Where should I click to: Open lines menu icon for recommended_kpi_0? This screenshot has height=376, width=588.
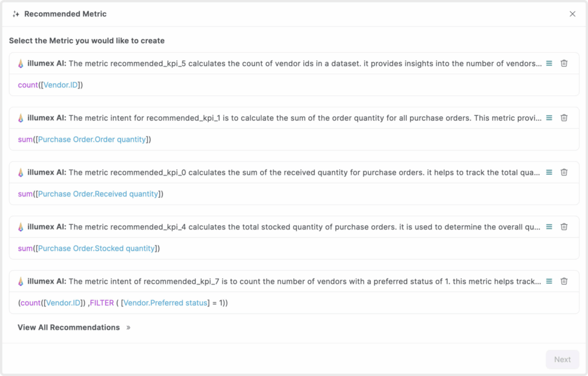coord(549,172)
